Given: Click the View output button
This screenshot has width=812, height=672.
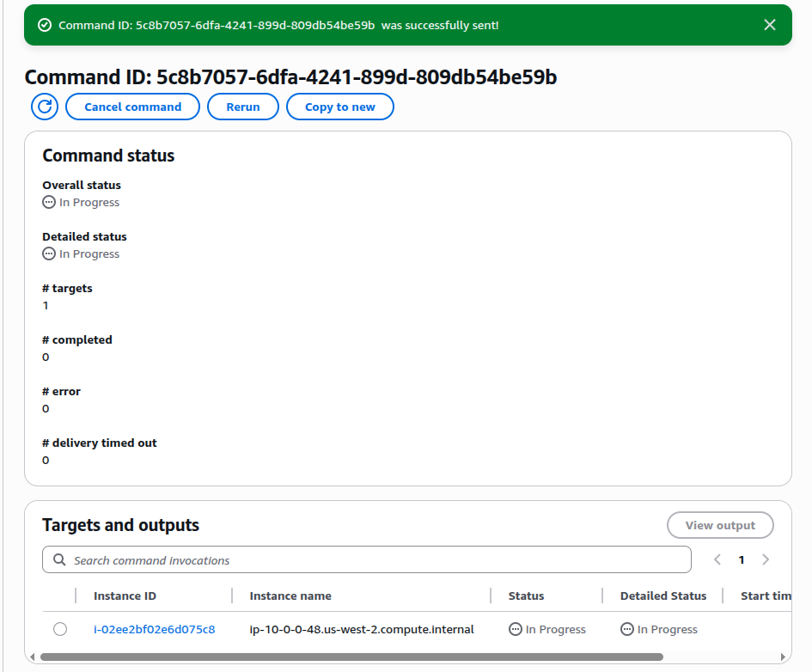Looking at the screenshot, I should coord(720,526).
